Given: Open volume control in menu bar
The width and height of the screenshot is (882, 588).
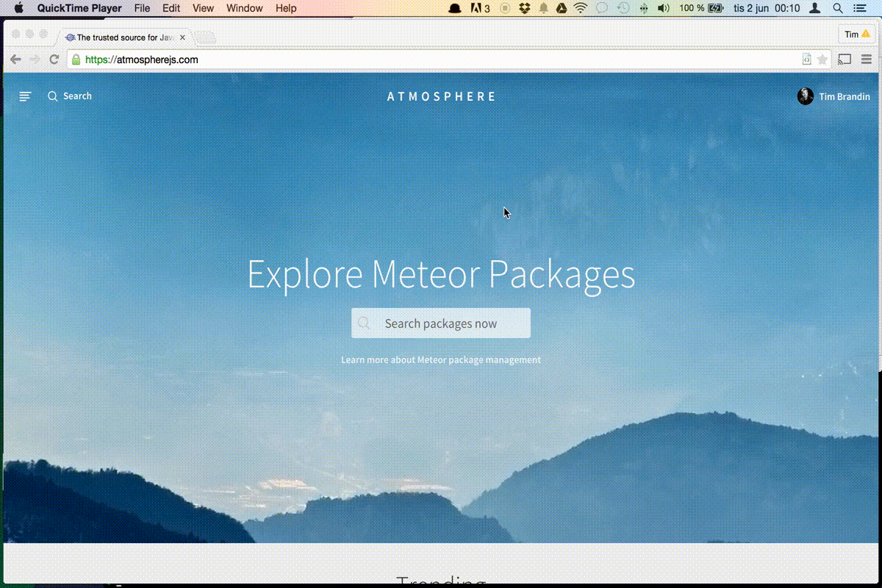Looking at the screenshot, I should click(664, 8).
